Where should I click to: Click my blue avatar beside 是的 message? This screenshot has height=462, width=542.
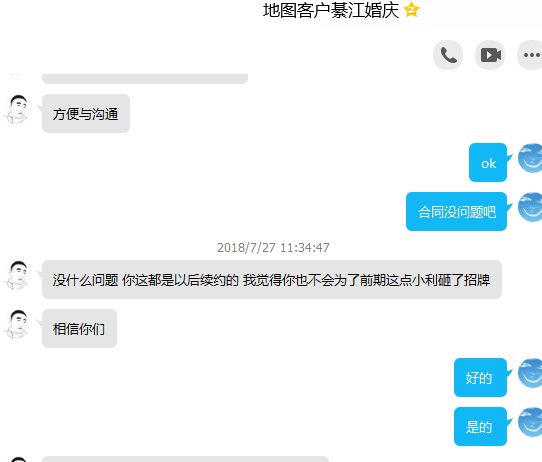530,422
